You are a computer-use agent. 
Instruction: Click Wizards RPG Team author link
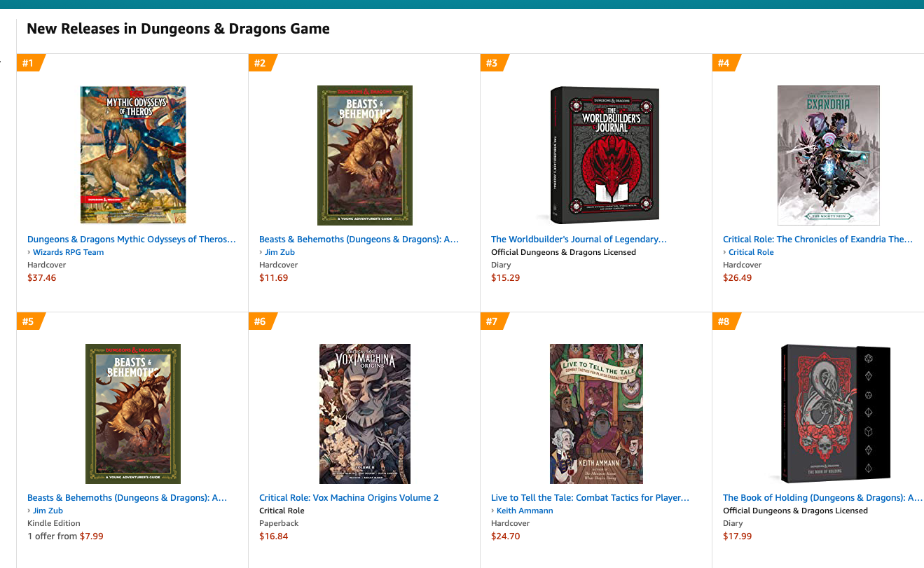point(68,252)
